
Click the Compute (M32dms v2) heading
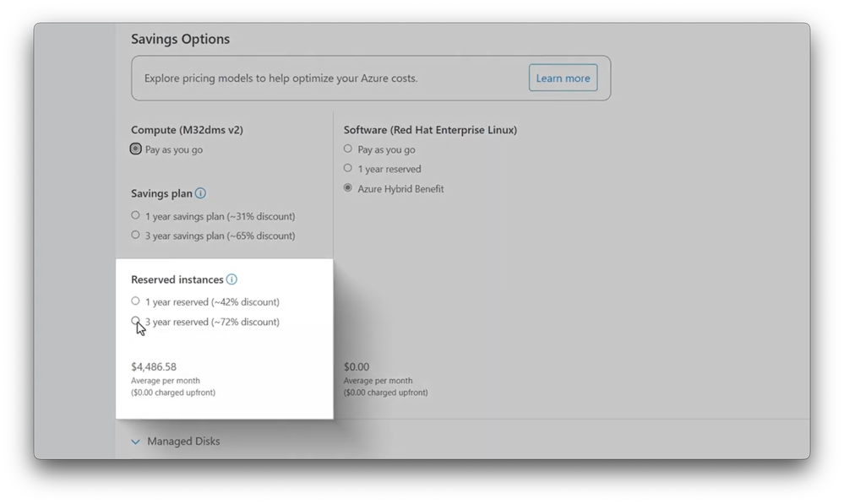(x=187, y=130)
